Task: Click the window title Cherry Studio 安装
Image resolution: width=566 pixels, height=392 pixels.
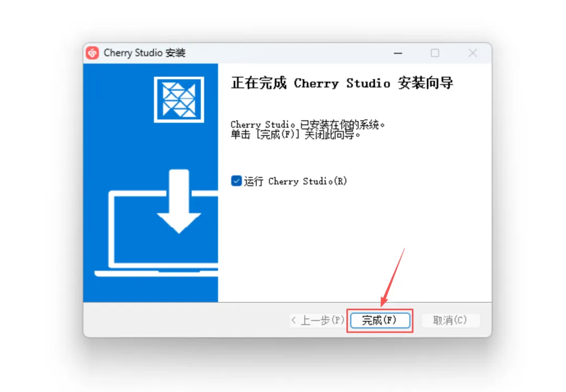Action: [x=145, y=53]
